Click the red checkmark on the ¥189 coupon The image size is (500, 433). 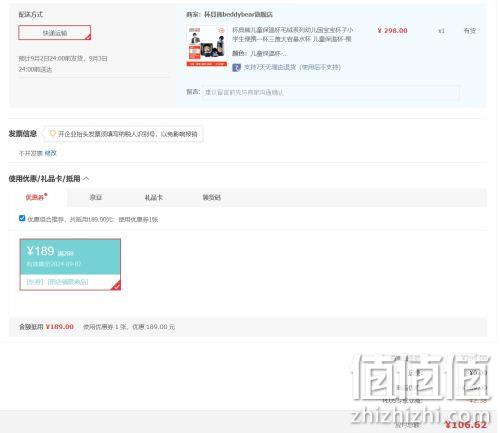(x=116, y=286)
